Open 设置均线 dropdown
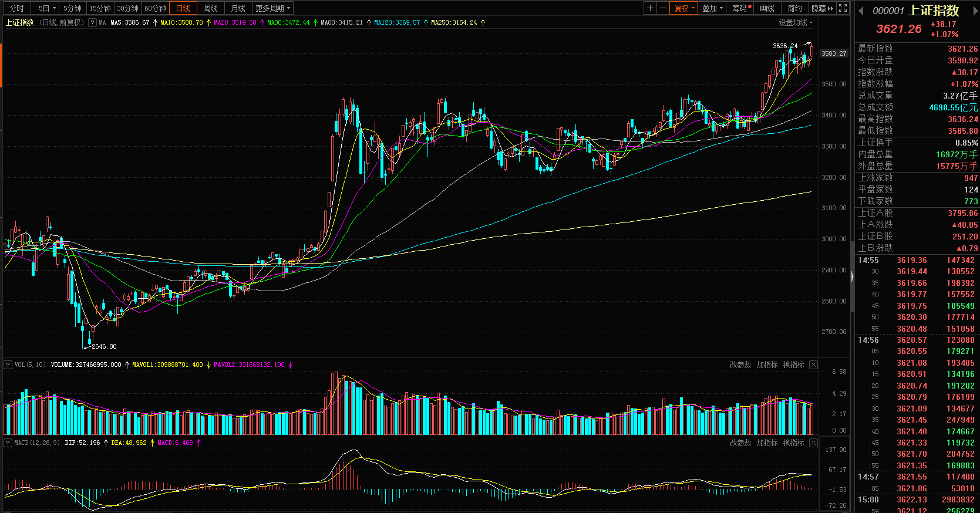 [796, 22]
